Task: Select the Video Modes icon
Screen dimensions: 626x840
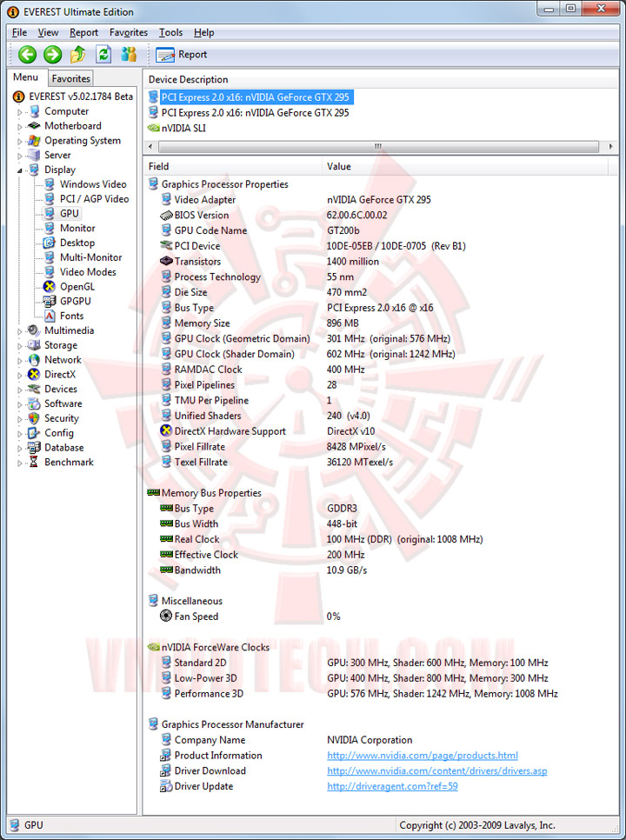Action: pyautogui.click(x=50, y=272)
